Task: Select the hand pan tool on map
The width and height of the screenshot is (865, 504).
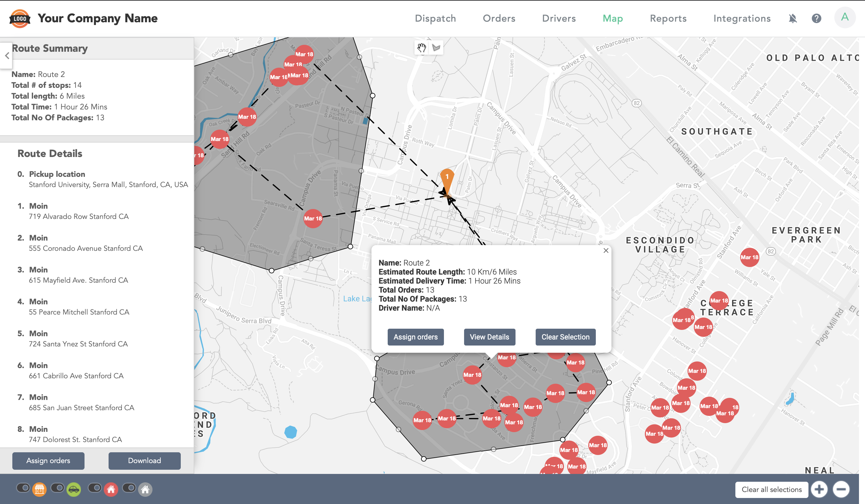Action: [x=421, y=48]
